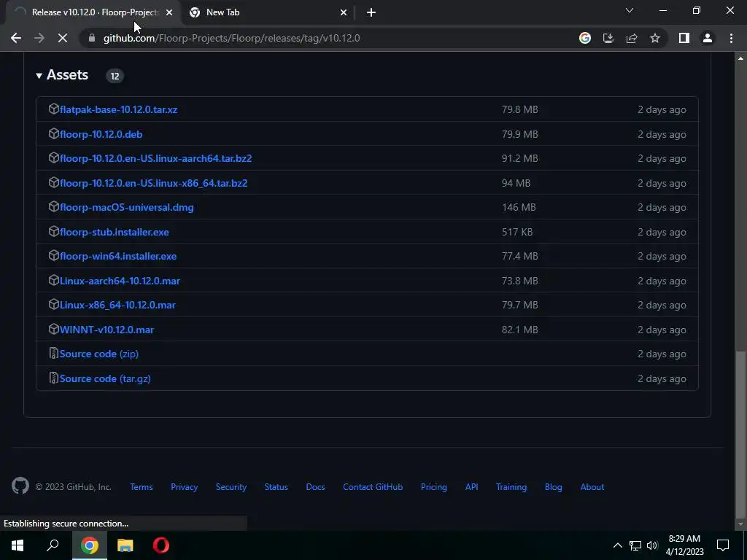Close the Release v10.12.0 tab
The height and width of the screenshot is (560, 747).
[x=169, y=13]
